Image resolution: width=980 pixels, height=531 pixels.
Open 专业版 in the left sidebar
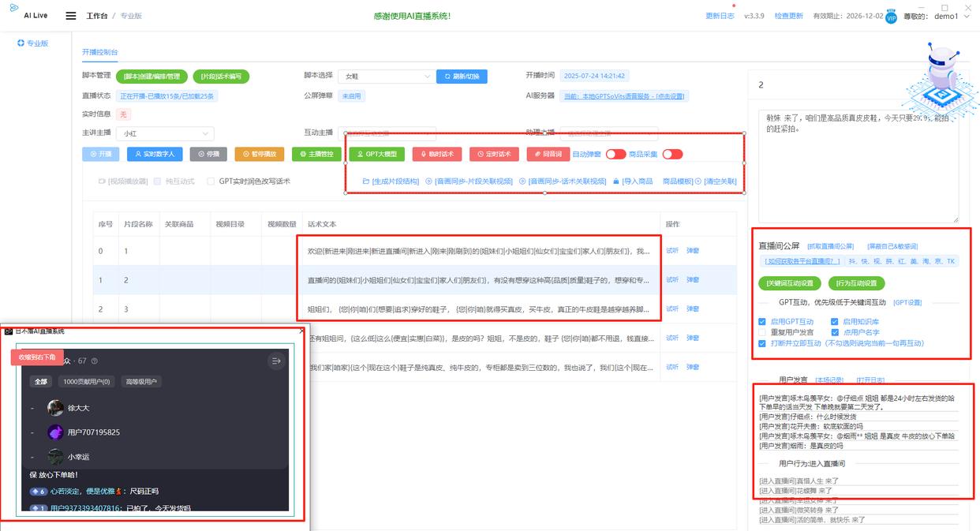tap(32, 43)
